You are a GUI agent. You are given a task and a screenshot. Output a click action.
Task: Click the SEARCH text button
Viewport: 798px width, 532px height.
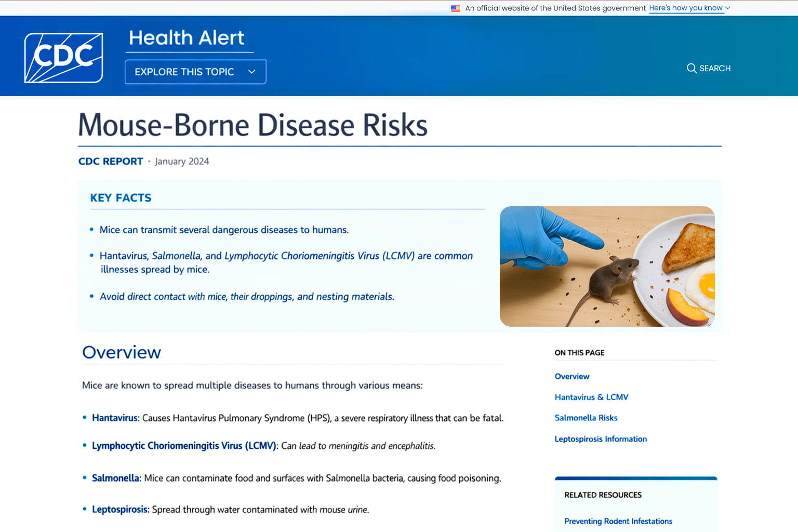click(x=715, y=69)
